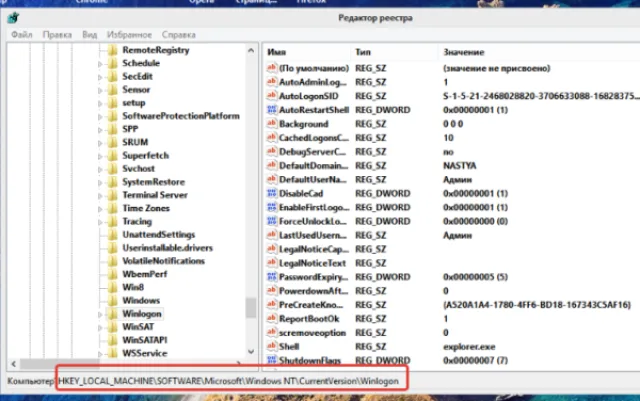Click the tree scrollbar up arrow

(251, 51)
